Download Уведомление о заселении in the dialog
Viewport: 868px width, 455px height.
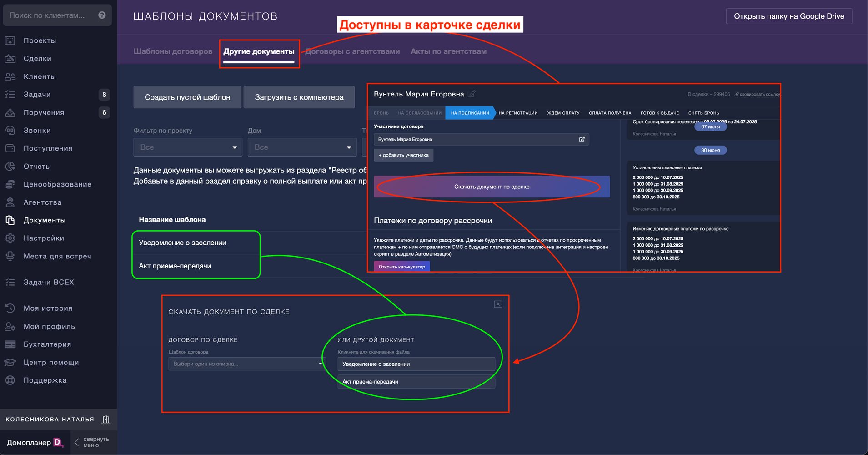point(416,364)
